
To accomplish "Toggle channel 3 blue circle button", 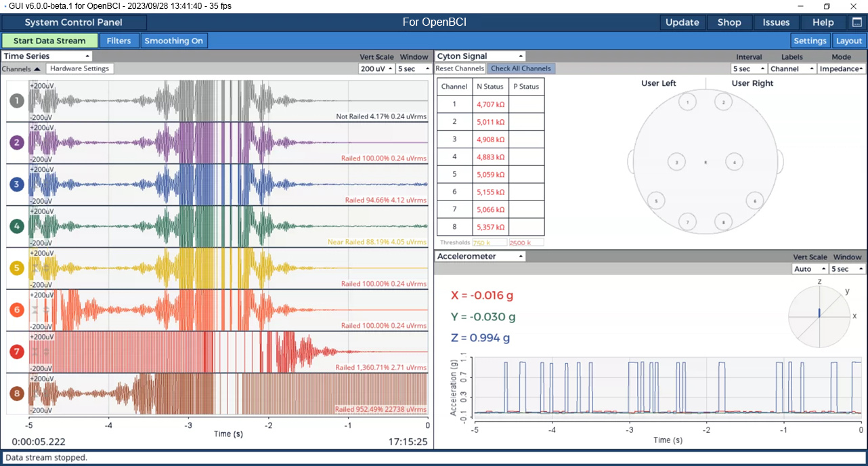I will coord(17,184).
